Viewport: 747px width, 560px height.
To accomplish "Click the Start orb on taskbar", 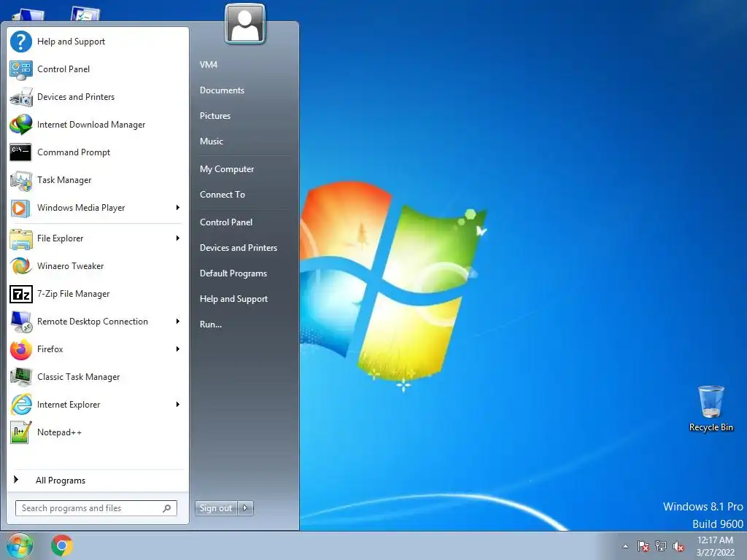I will 20,545.
